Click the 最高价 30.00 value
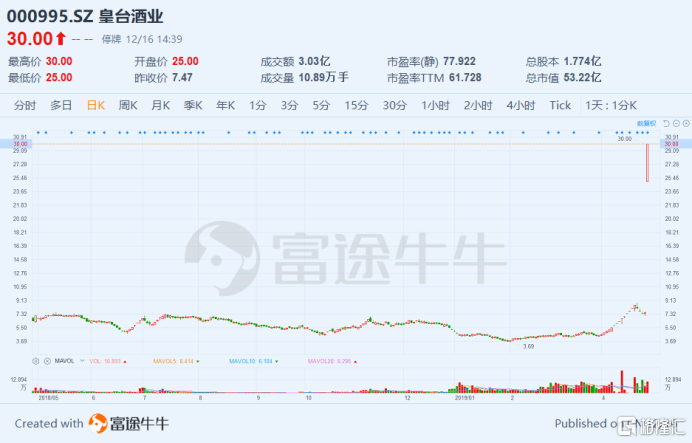 click(x=59, y=61)
